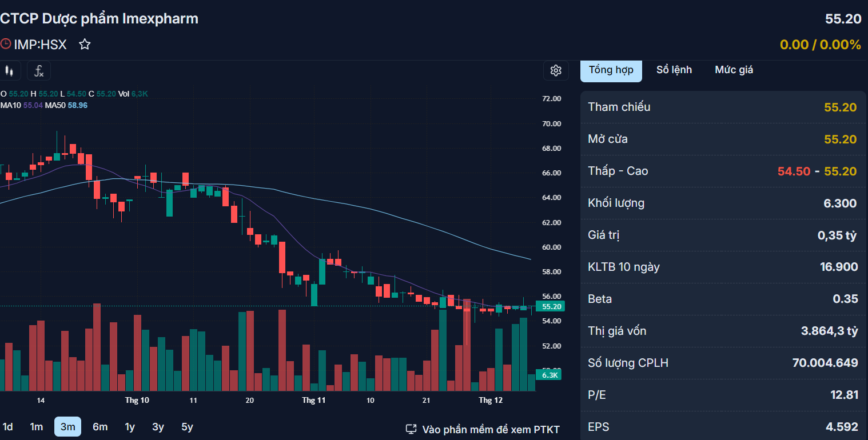Open the fx indicators menu
The image size is (868, 440).
pyautogui.click(x=39, y=71)
